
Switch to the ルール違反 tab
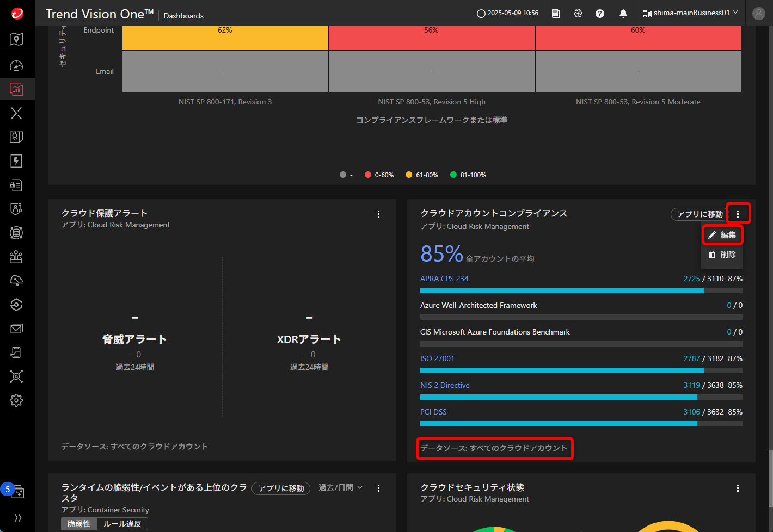pos(122,524)
